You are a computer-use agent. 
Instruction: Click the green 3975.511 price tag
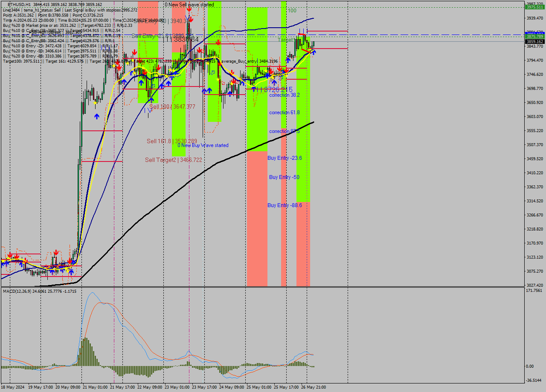(x=535, y=7)
